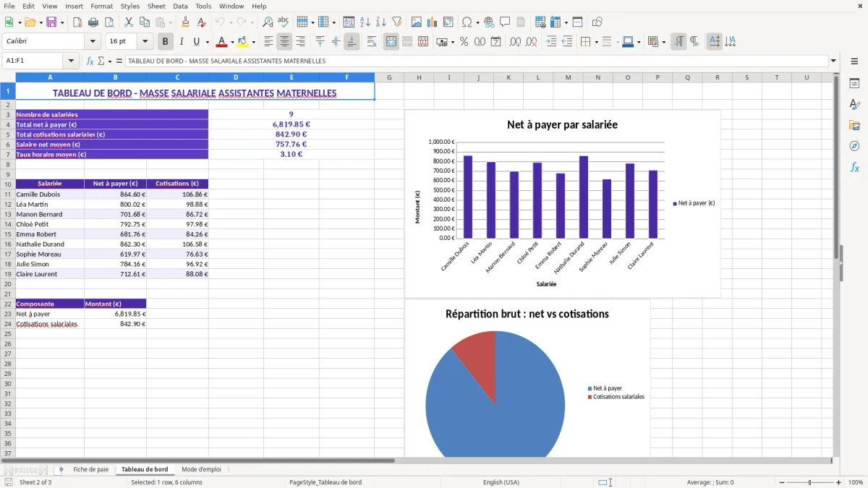Insert Pivot Table icon
This screenshot has width=868, height=488.
(x=448, y=22)
